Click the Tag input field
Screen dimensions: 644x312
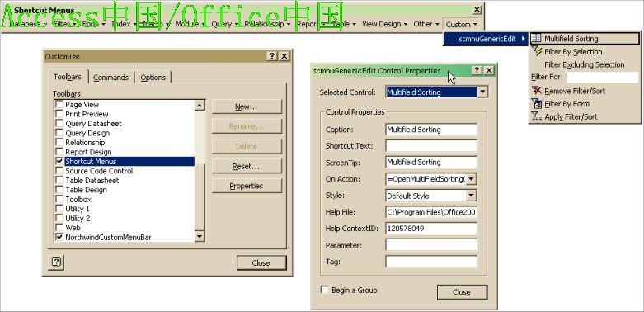[x=431, y=262]
